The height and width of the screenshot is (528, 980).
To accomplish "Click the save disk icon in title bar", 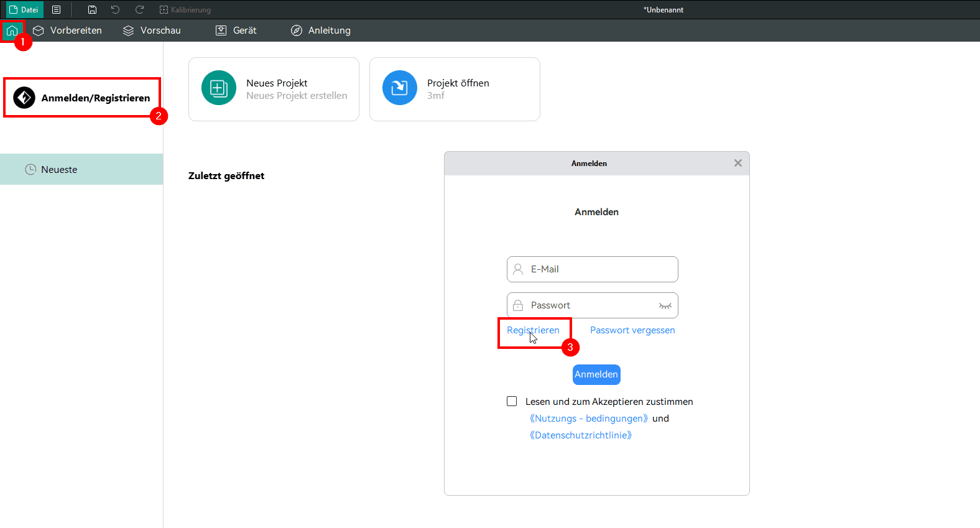I will 92,10.
